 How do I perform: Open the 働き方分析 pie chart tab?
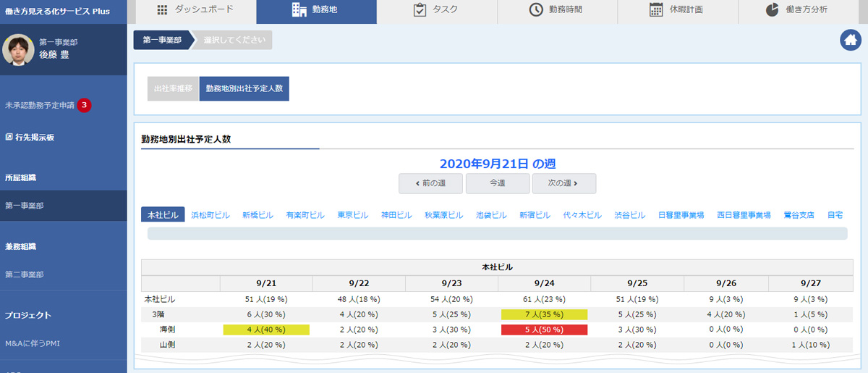(x=796, y=10)
